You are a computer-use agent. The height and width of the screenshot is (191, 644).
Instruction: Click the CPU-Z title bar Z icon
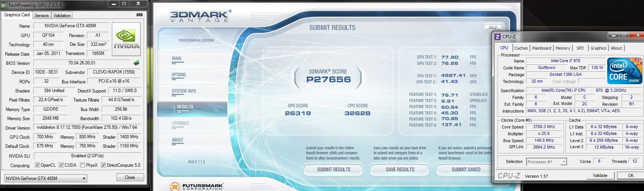click(x=498, y=37)
